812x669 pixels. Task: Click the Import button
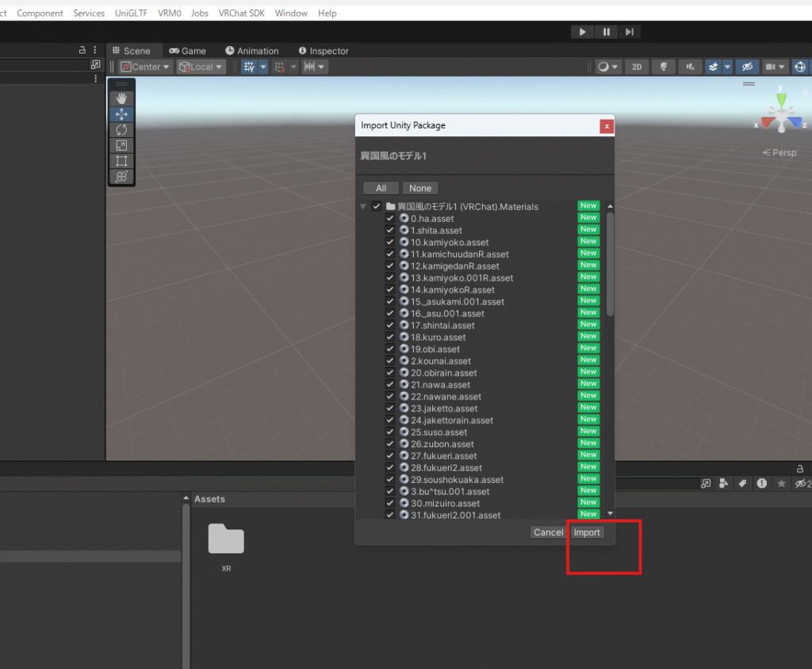coord(587,533)
